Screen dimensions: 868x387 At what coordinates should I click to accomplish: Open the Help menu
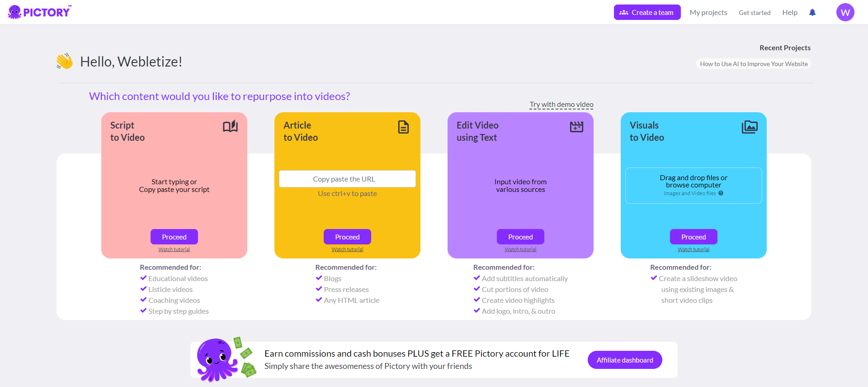(790, 13)
